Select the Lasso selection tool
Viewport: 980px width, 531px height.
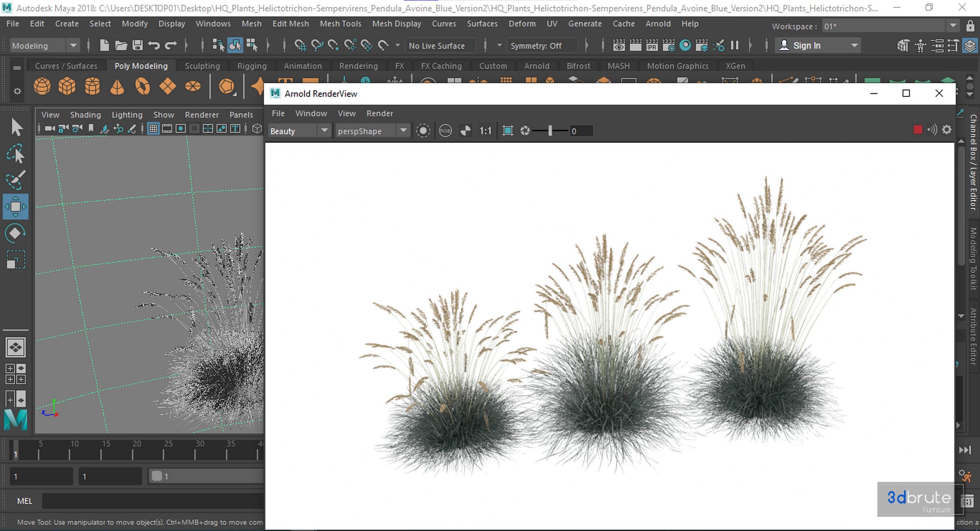coord(15,154)
